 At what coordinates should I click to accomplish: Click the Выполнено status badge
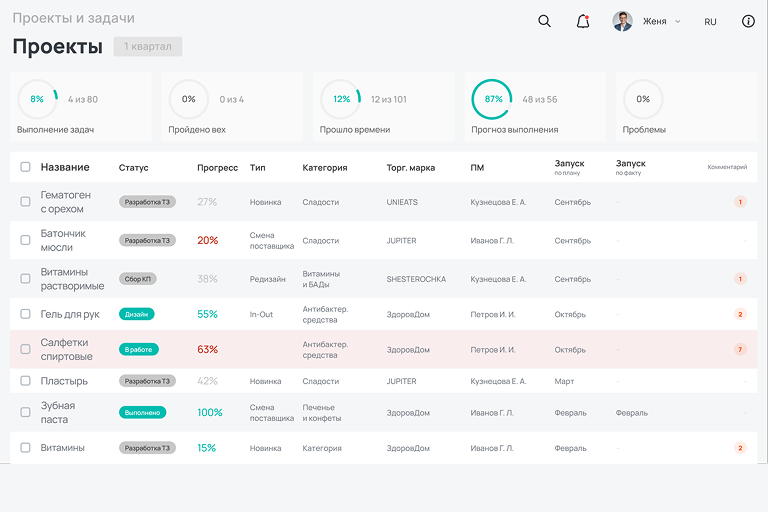pos(142,412)
